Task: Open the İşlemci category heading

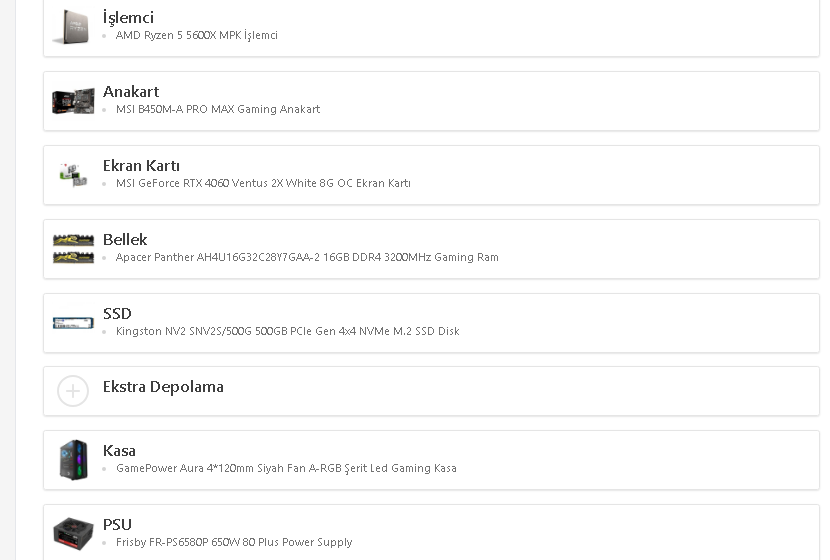Action: [x=128, y=18]
